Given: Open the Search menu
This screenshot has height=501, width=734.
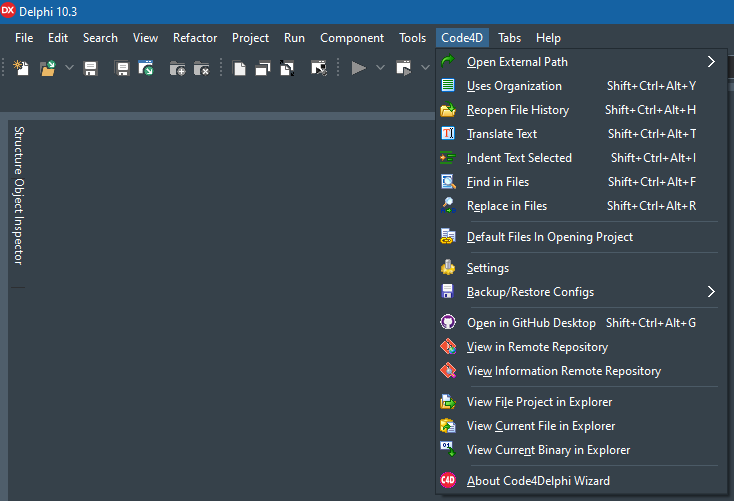Looking at the screenshot, I should (x=100, y=38).
